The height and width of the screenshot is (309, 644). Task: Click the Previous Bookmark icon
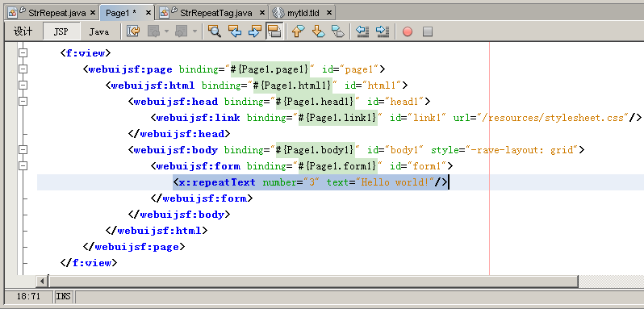click(298, 31)
